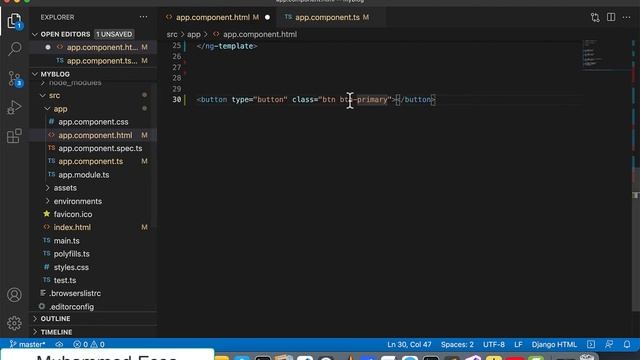Collapse the Open Editors section
This screenshot has width=640, height=360.
[35, 34]
